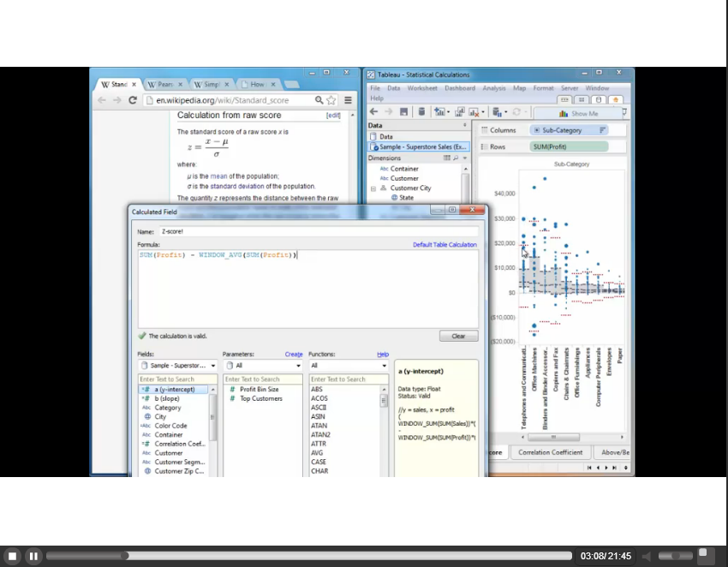Viewport: 728px width, 567px height.
Task: Click the Create parameter link
Action: coord(294,355)
